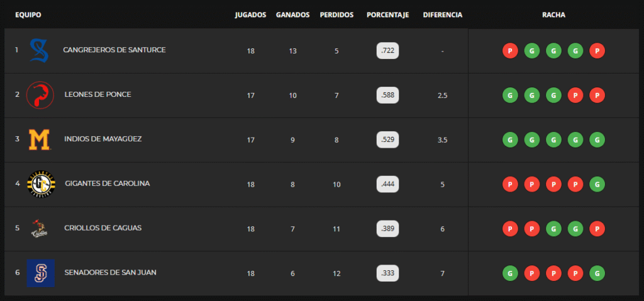Select the Criollos de Caguas team name
This screenshot has width=644, height=301.
[x=103, y=227]
